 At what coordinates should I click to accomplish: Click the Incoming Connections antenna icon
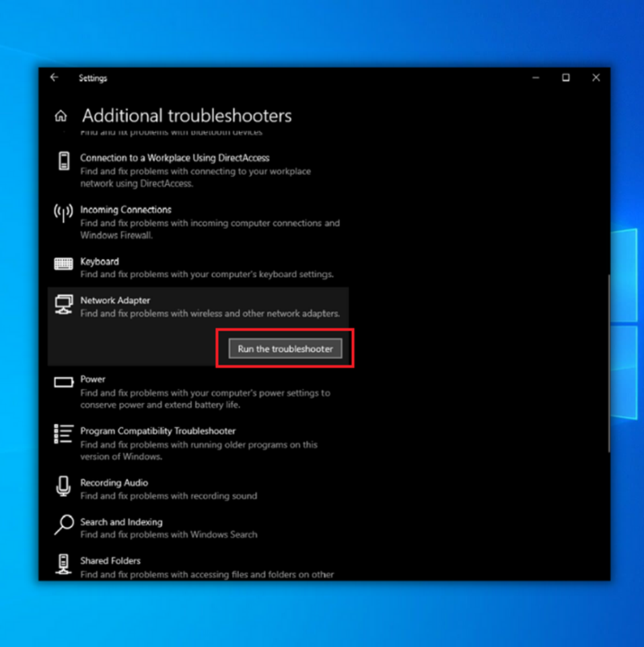point(63,213)
